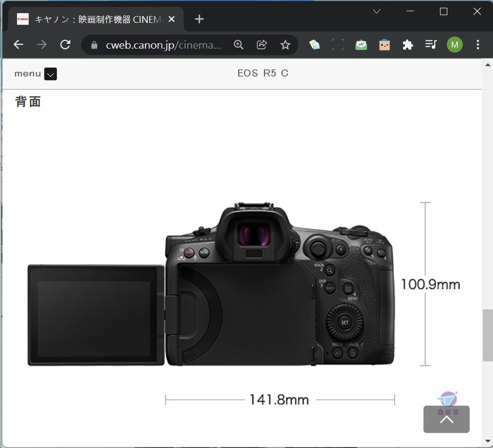Viewport: 493px width, 448px height.
Task: Click the EOS R5 C camera back image
Action: (x=211, y=284)
